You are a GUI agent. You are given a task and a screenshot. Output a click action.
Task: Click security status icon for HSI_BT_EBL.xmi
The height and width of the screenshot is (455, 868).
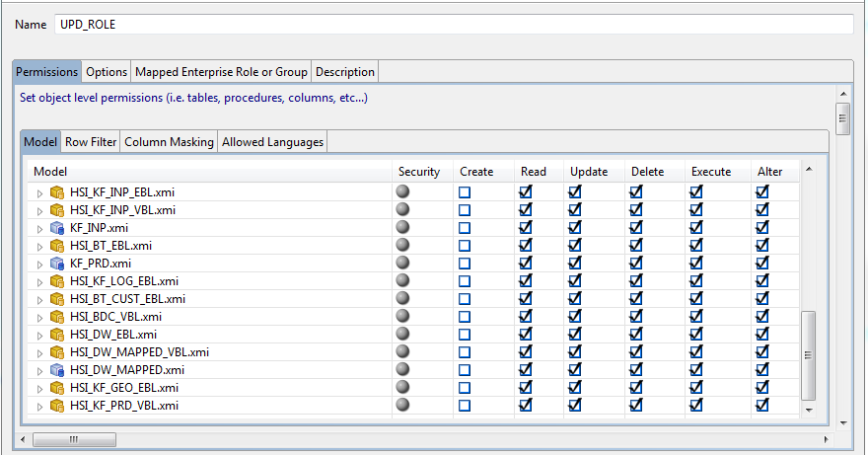[x=402, y=246]
